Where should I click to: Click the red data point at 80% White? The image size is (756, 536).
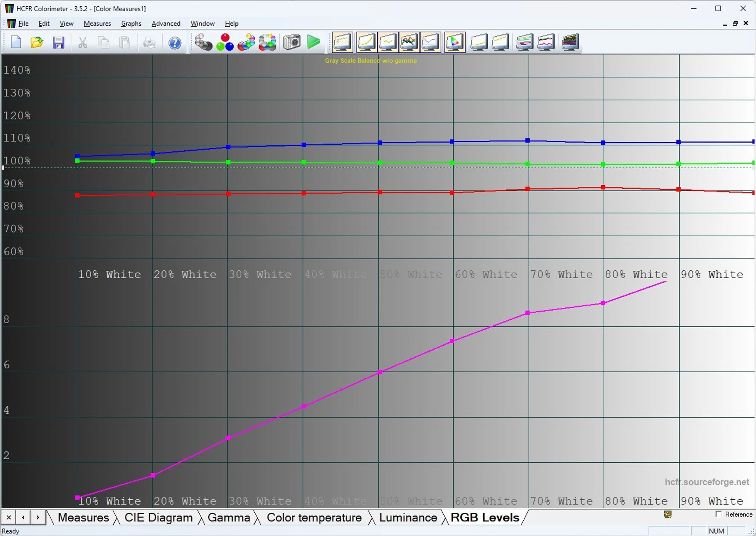tap(603, 187)
